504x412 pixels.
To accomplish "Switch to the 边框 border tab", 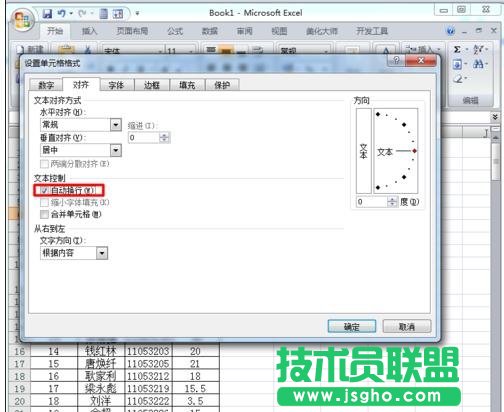I will 152,85.
